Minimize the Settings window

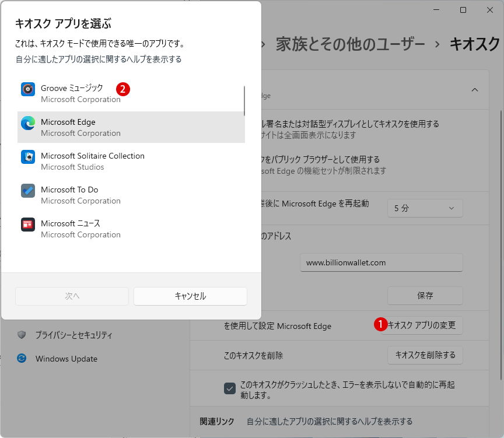[x=436, y=10]
